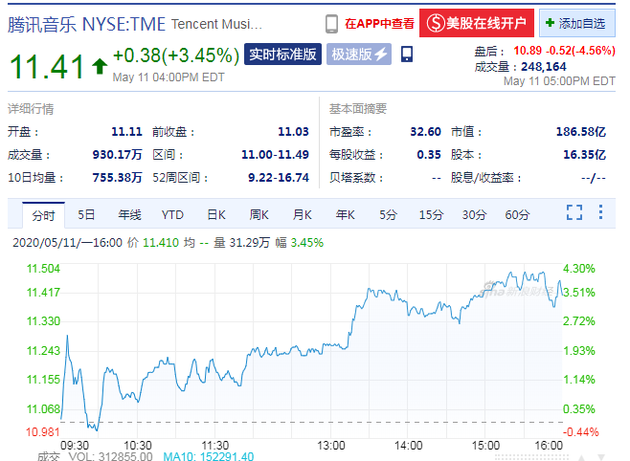Click 详细行情 section heading

click(31, 109)
